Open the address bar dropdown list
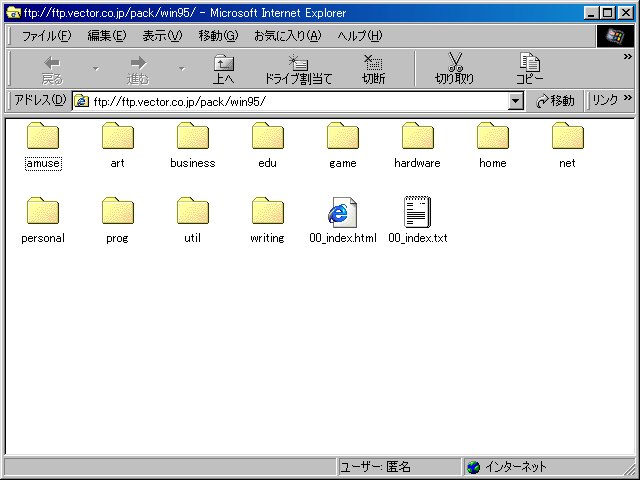 coord(516,101)
